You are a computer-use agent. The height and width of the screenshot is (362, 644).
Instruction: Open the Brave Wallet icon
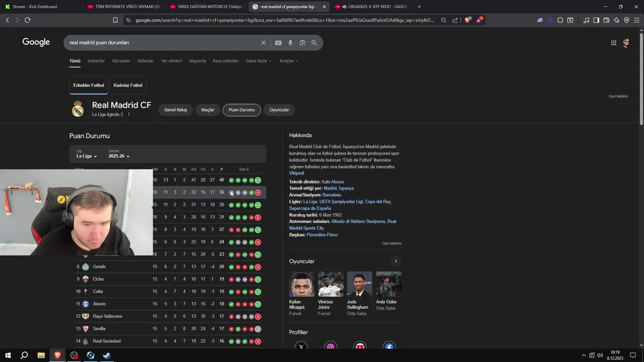[606, 20]
